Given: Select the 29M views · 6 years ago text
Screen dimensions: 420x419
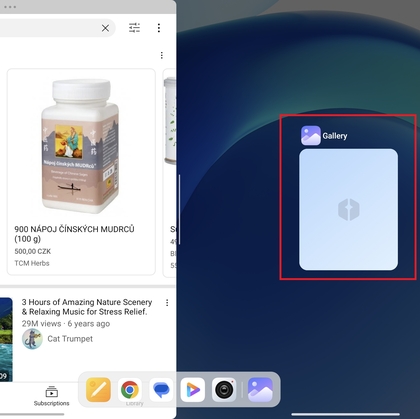Looking at the screenshot, I should point(66,324).
